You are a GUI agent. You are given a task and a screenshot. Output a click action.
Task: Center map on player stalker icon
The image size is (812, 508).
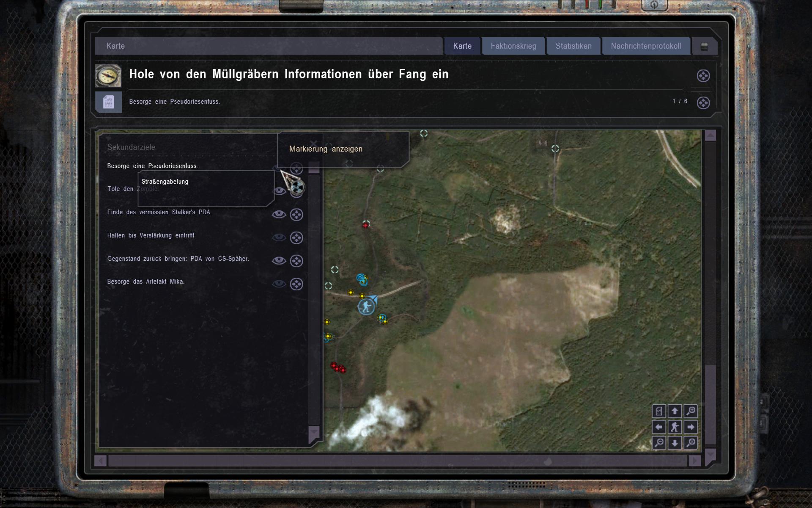point(675,427)
